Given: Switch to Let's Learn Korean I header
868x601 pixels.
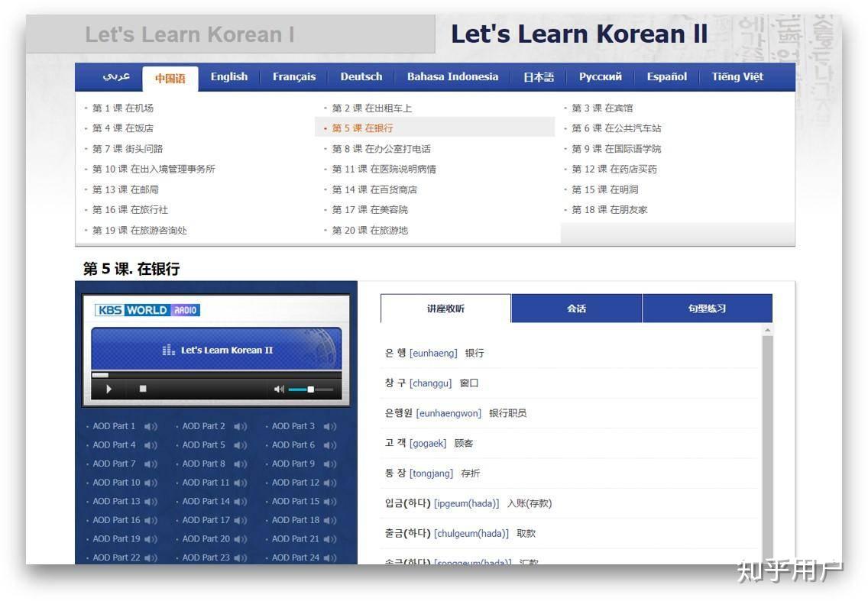Looking at the screenshot, I should pos(189,34).
